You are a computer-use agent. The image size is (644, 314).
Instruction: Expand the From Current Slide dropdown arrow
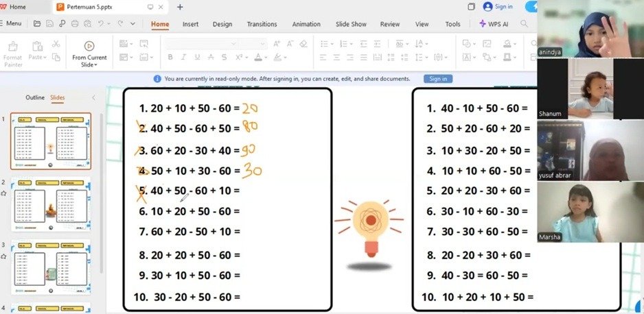pyautogui.click(x=95, y=65)
